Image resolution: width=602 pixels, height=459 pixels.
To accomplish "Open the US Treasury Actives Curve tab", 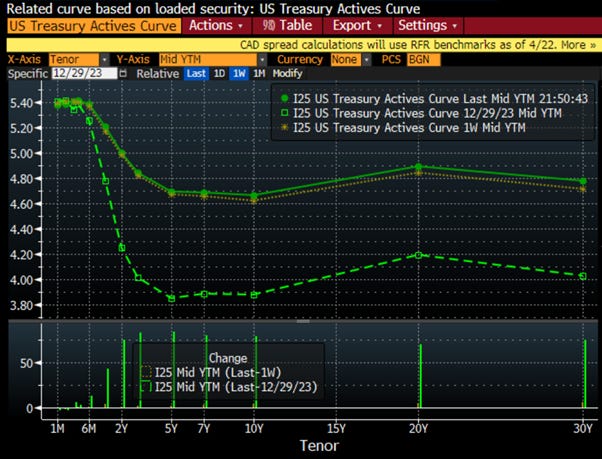I will click(x=93, y=26).
